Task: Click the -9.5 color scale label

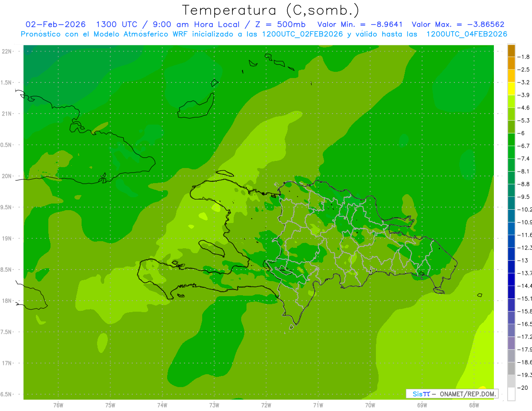Action: [x=524, y=197]
